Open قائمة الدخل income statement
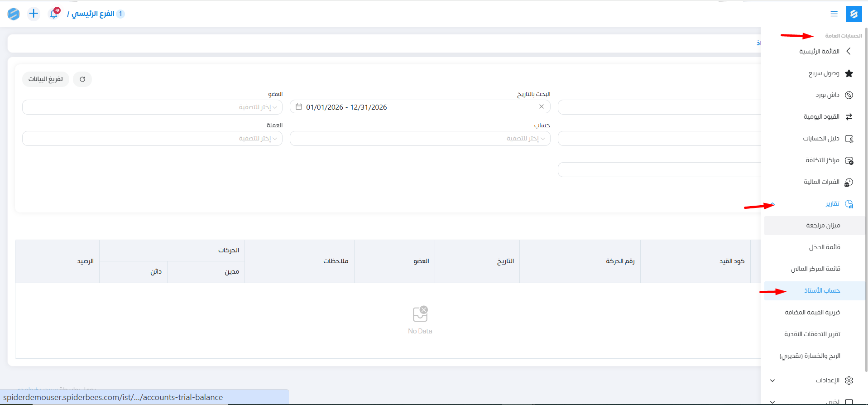This screenshot has height=405, width=868. click(x=824, y=247)
